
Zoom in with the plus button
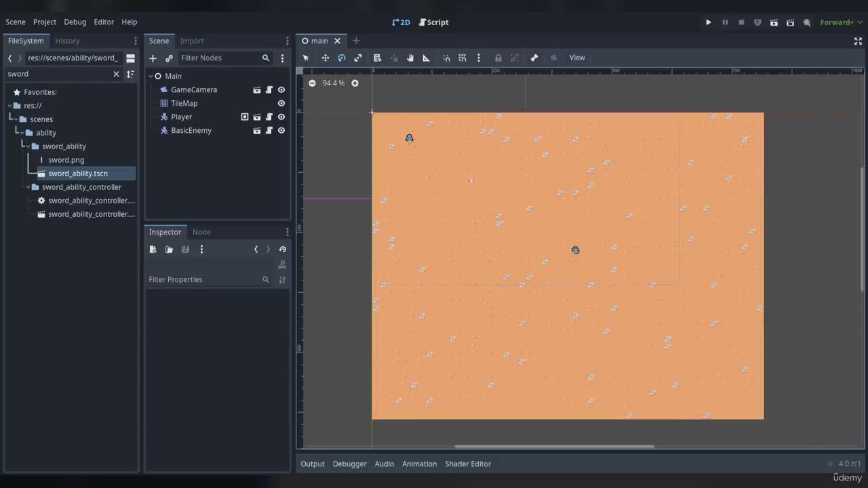355,83
